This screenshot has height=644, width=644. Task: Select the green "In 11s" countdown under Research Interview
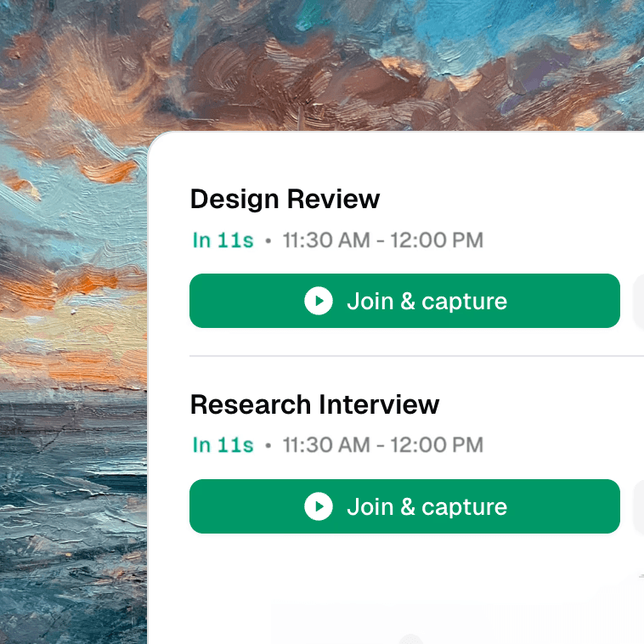tap(223, 445)
